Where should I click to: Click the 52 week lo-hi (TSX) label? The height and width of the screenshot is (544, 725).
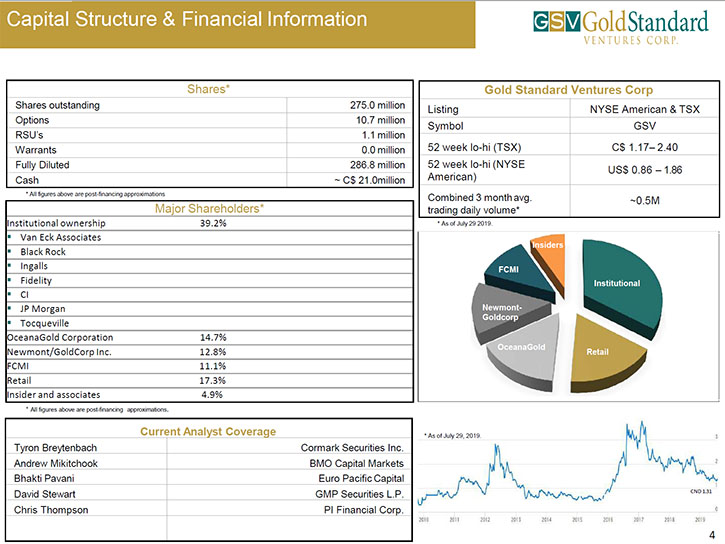[474, 147]
